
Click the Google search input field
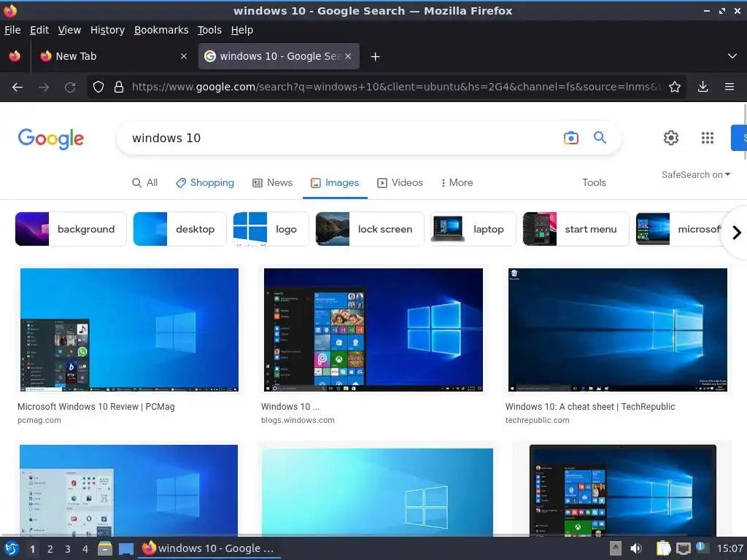pos(343,138)
